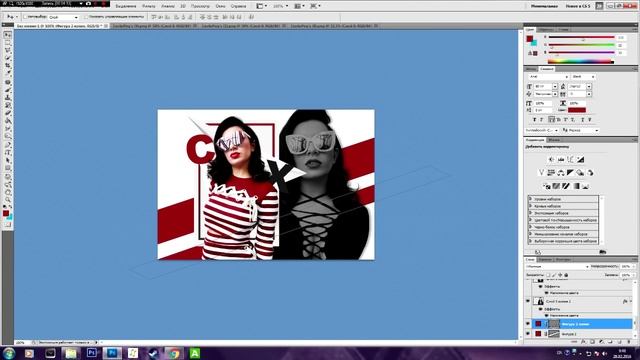Click the text color swatch in Character panel
Image resolution: width=640 pixels, height=360 pixels.
(577, 110)
